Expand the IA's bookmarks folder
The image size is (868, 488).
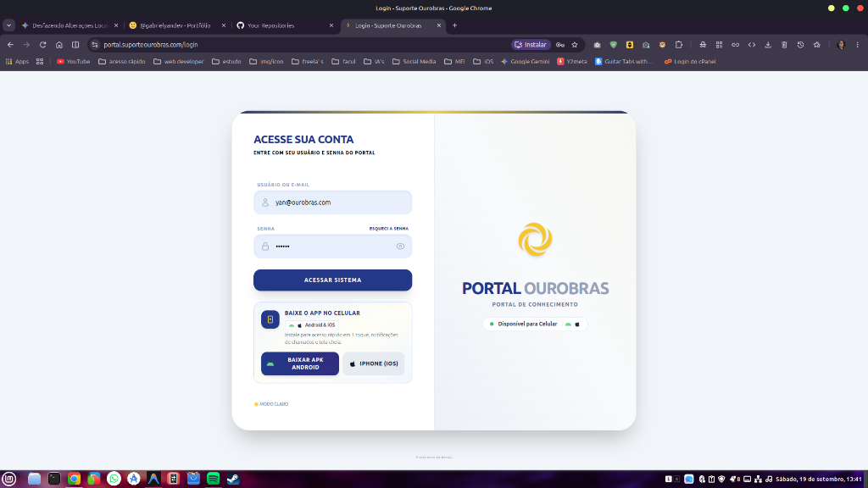pos(374,61)
